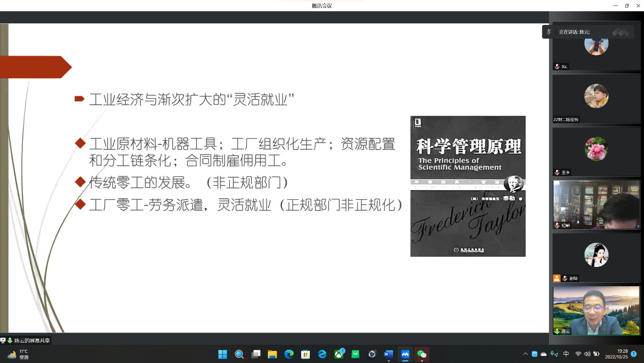
Task: Open taskbar Search
Action: pyautogui.click(x=239, y=354)
